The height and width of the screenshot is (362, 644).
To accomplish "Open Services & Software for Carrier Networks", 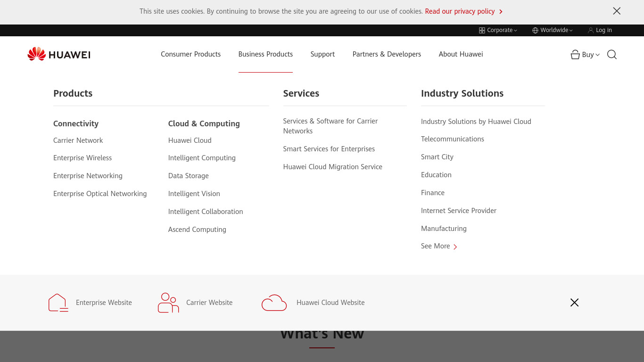I will pyautogui.click(x=330, y=126).
